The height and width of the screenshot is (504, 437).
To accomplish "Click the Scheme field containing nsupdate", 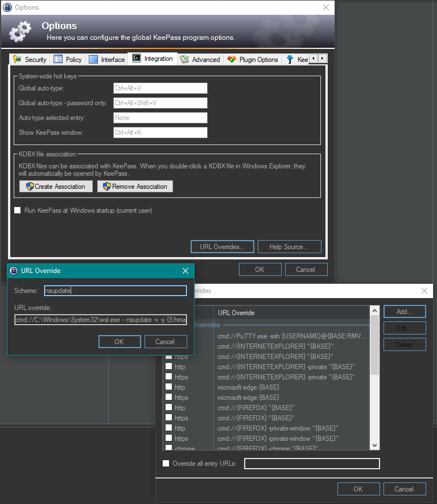I will pyautogui.click(x=116, y=291).
